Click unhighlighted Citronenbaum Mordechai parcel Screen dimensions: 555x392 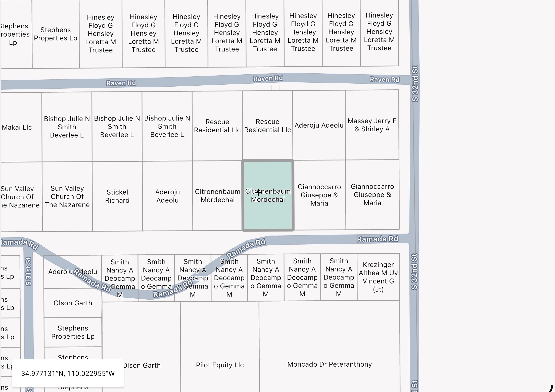point(217,196)
